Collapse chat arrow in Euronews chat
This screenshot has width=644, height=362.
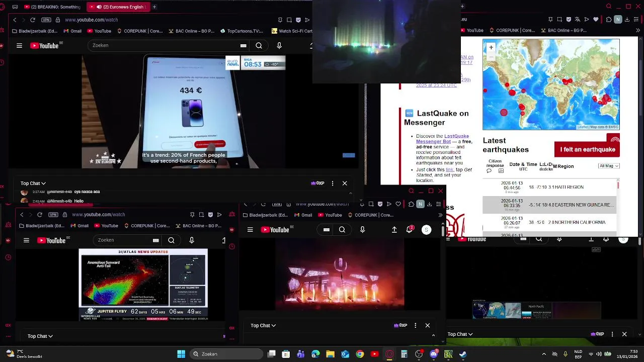[x=351, y=194]
